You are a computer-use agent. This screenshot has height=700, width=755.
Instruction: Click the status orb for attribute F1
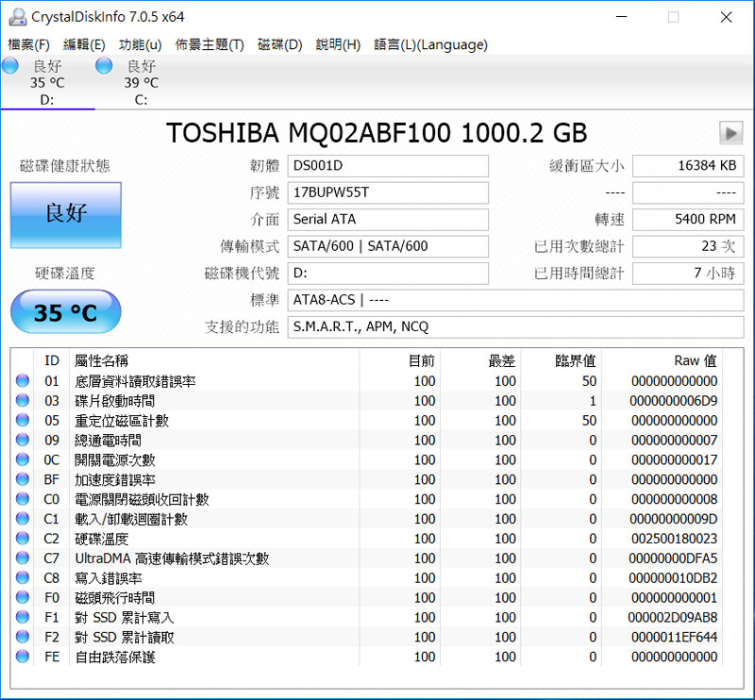pos(22,617)
